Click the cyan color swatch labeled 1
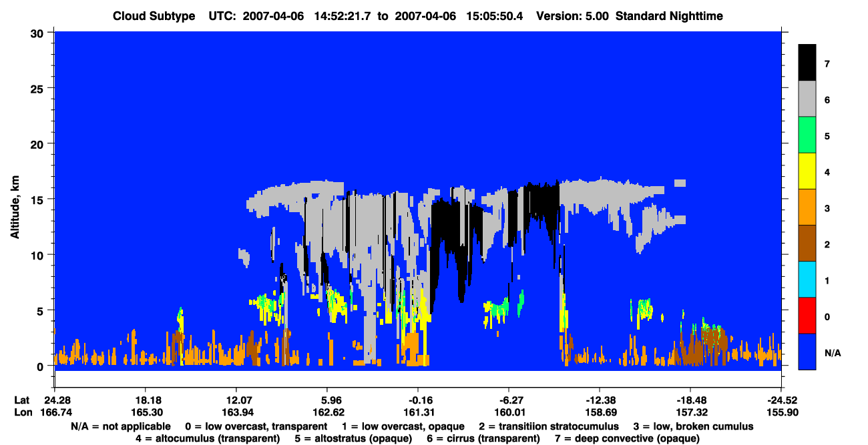This screenshot has height=445, width=868. tap(807, 279)
